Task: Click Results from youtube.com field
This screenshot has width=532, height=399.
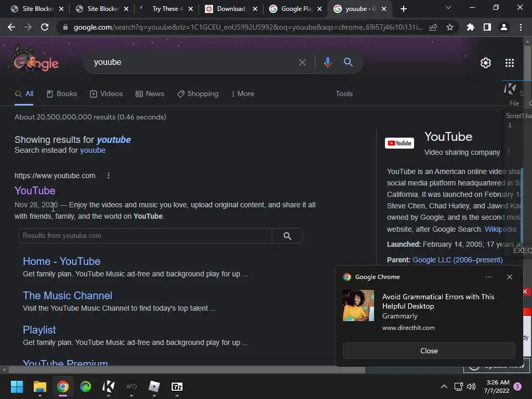Action: (145, 236)
